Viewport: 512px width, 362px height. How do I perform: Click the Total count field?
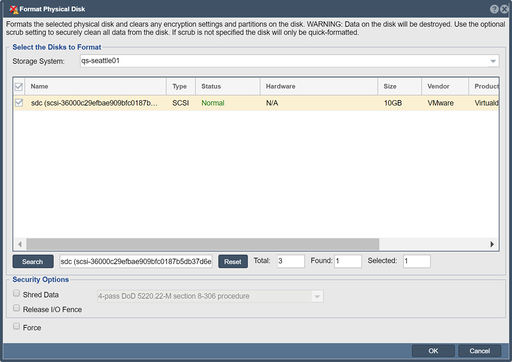(x=291, y=261)
